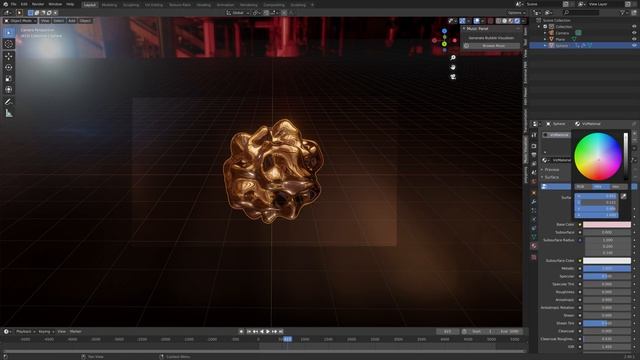Viewport: 640px width, 360px height.
Task: Select the Cursor tool
Action: click(9, 44)
